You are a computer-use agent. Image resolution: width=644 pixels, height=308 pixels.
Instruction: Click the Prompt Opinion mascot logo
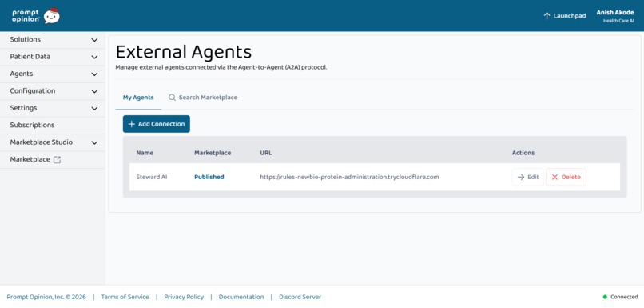point(52,16)
